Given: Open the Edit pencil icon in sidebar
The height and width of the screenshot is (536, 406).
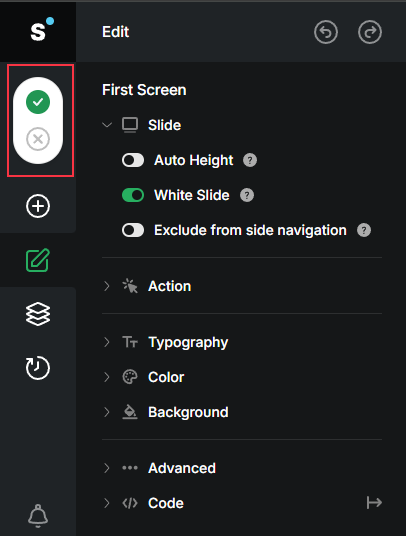Looking at the screenshot, I should coord(38,260).
